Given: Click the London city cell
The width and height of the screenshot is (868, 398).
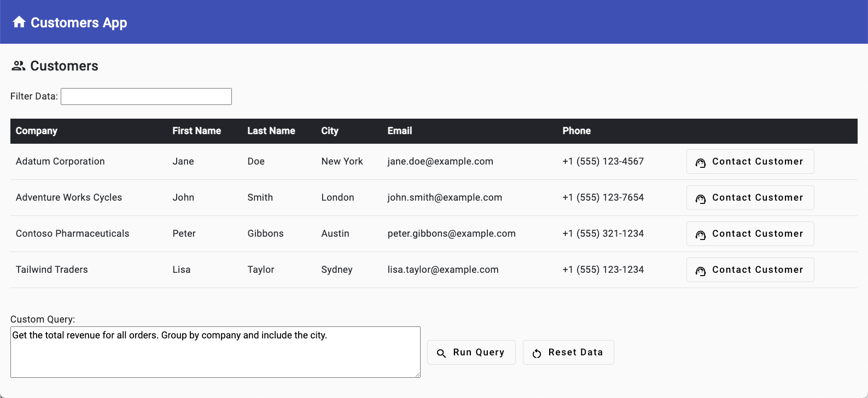Looking at the screenshot, I should point(337,197).
